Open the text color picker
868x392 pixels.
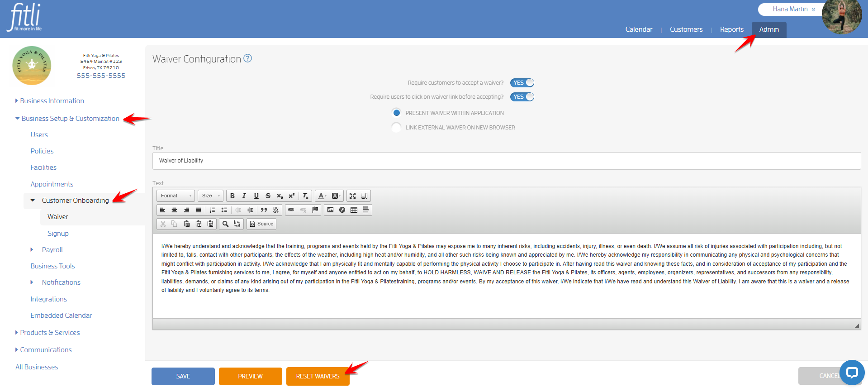point(322,196)
